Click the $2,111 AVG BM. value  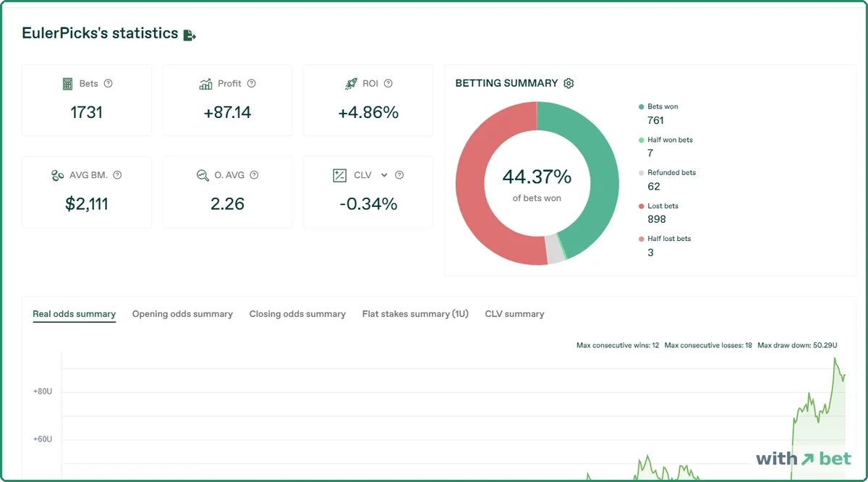click(86, 204)
